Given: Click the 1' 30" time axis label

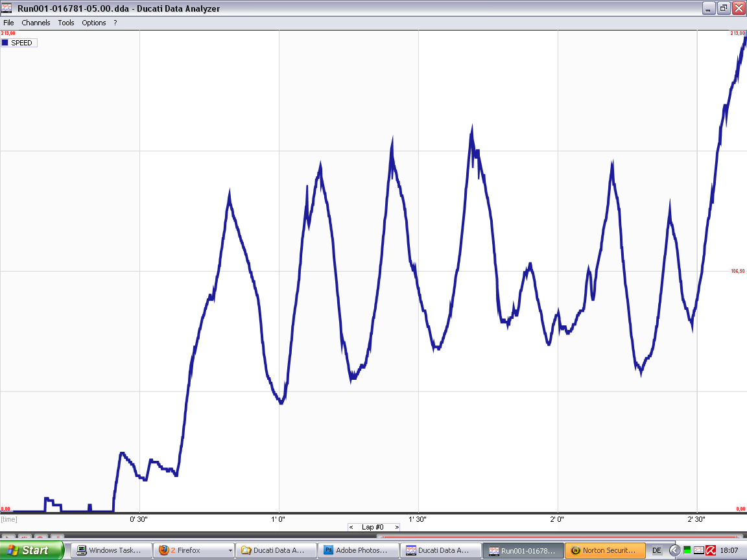Looking at the screenshot, I should pos(418,519).
